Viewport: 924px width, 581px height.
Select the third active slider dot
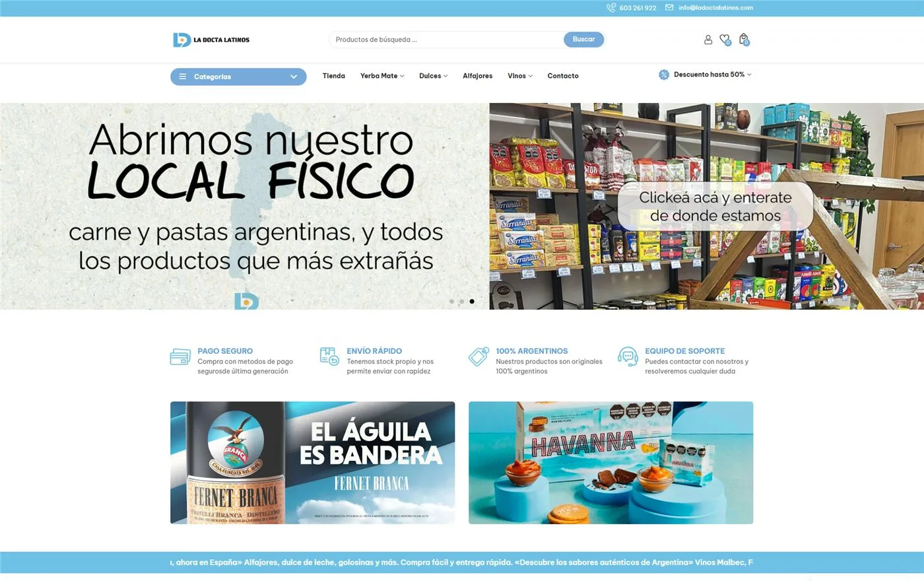pos(471,301)
